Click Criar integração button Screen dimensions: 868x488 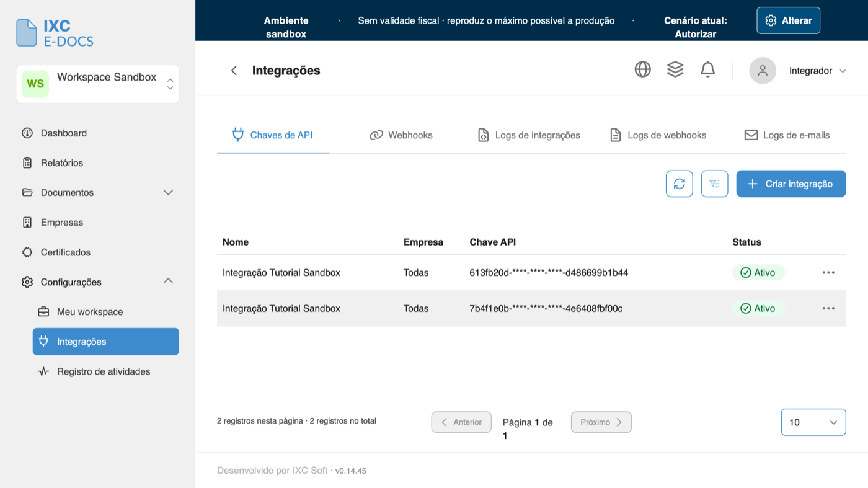point(791,184)
